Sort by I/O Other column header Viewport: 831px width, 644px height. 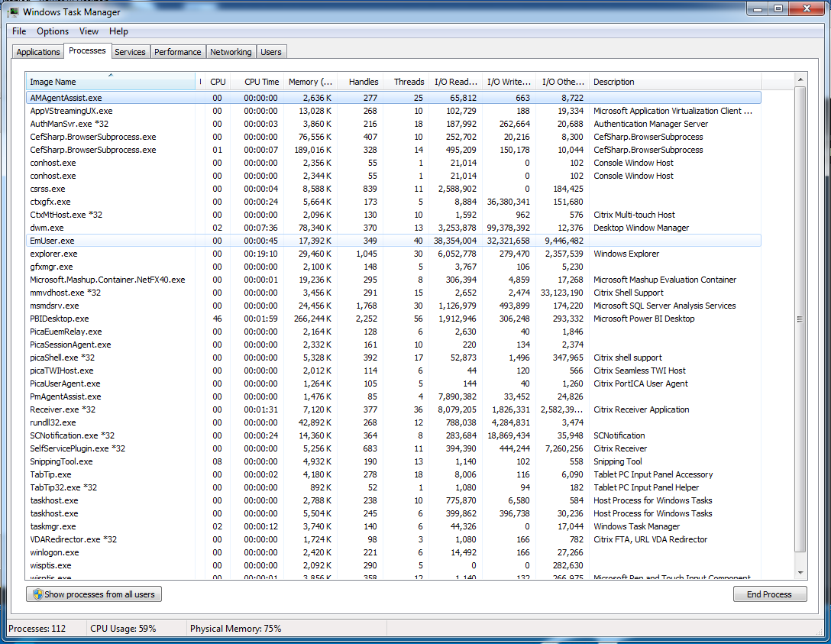tap(562, 82)
